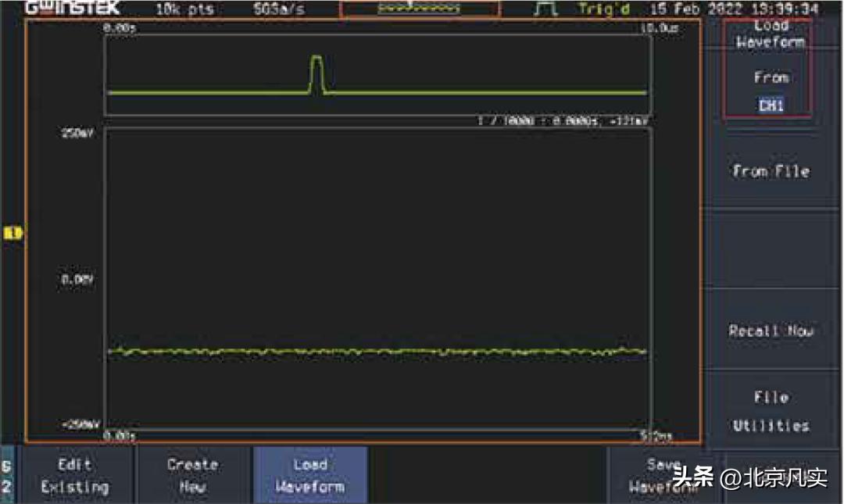Image resolution: width=844 pixels, height=504 pixels.
Task: Click the memory position bar indicator
Action: coord(420,9)
